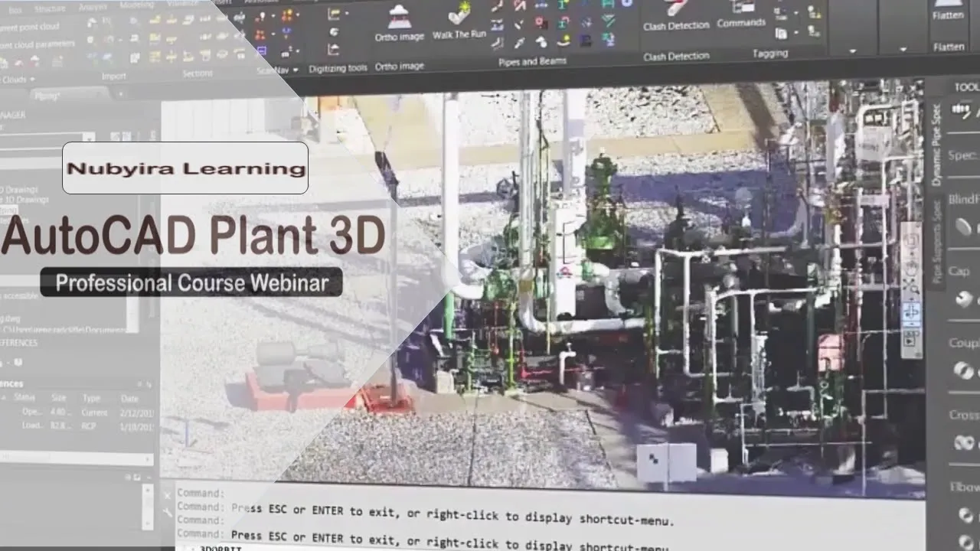
Task: Pick the Cap fitting icon
Action: point(962,299)
